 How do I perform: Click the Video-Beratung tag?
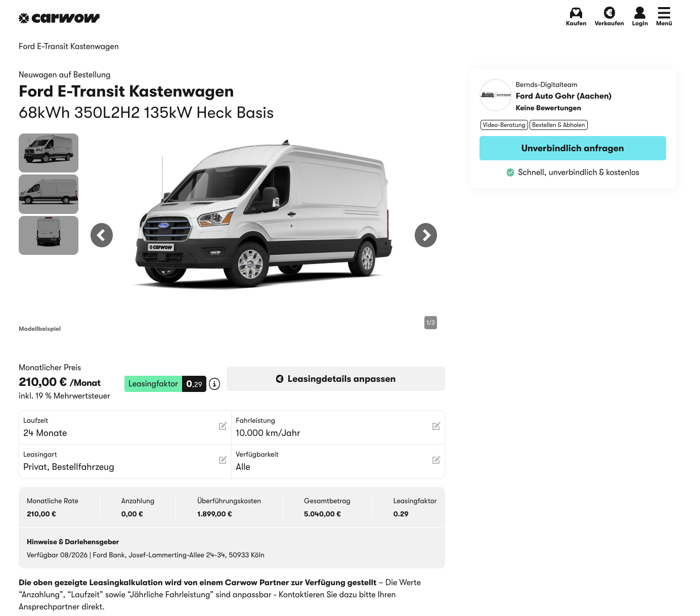[x=504, y=125]
